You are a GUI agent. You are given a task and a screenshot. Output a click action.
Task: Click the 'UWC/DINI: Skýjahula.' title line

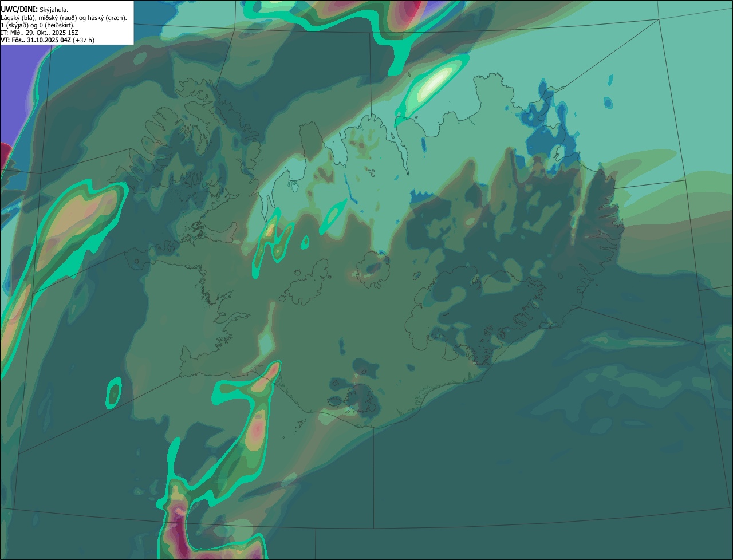point(34,10)
